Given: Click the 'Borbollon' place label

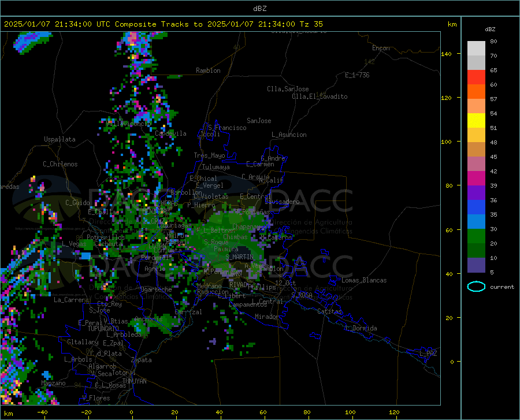Looking at the screenshot, I should (x=187, y=192).
